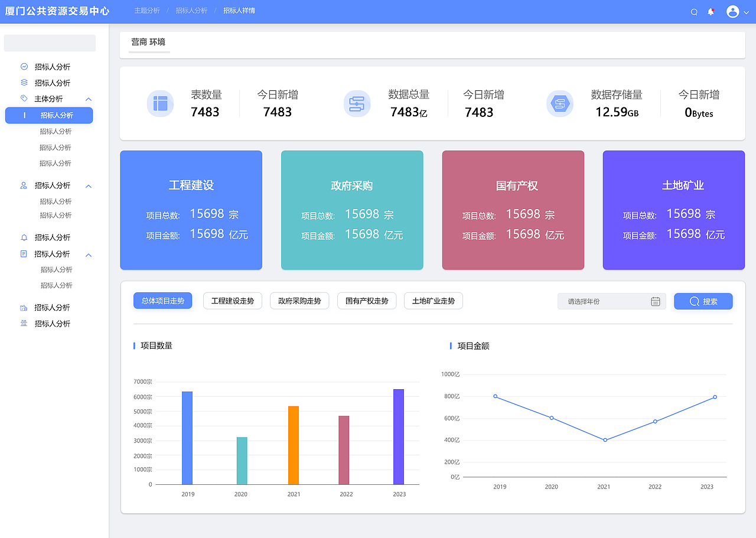Open the 国有产权 rose card
Screen dimensions: 756x538
[x=513, y=210]
